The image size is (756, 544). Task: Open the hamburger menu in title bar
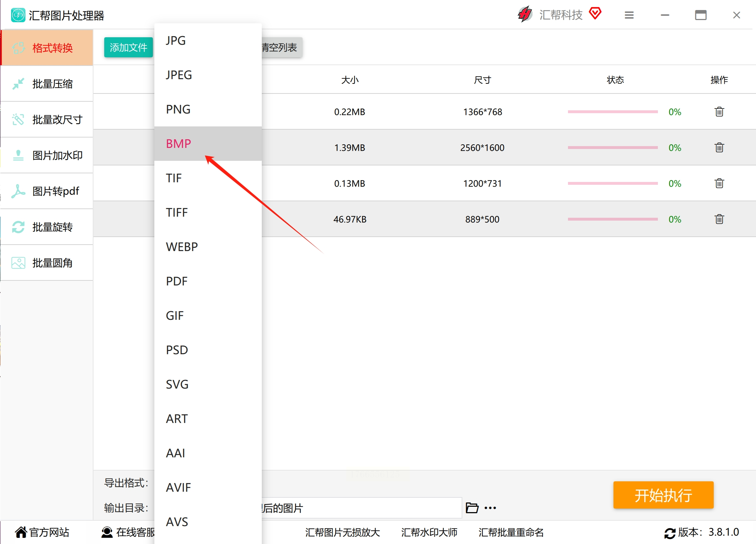pyautogui.click(x=629, y=15)
